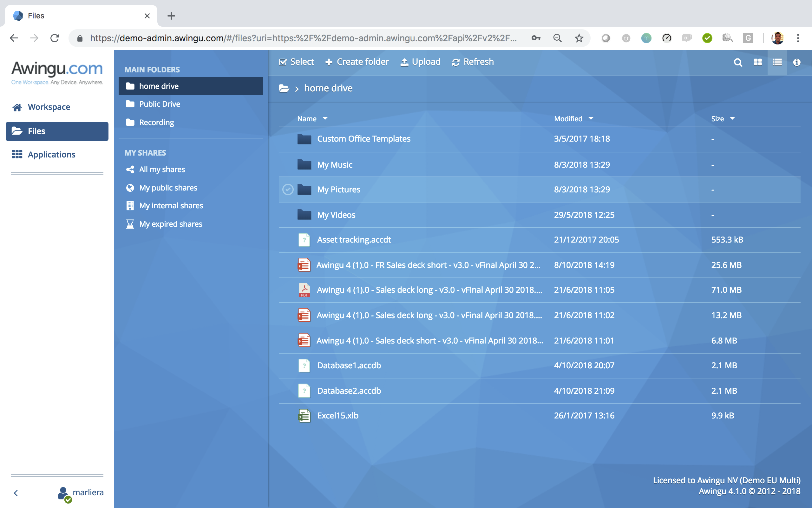Click the Asset tracking.accdt file icon
The image size is (812, 508).
pyautogui.click(x=304, y=240)
